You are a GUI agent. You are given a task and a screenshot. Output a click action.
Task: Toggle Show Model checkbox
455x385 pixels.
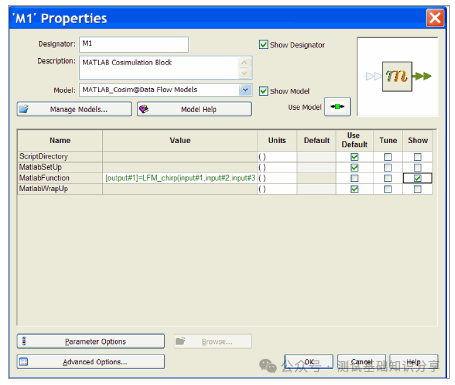(263, 91)
